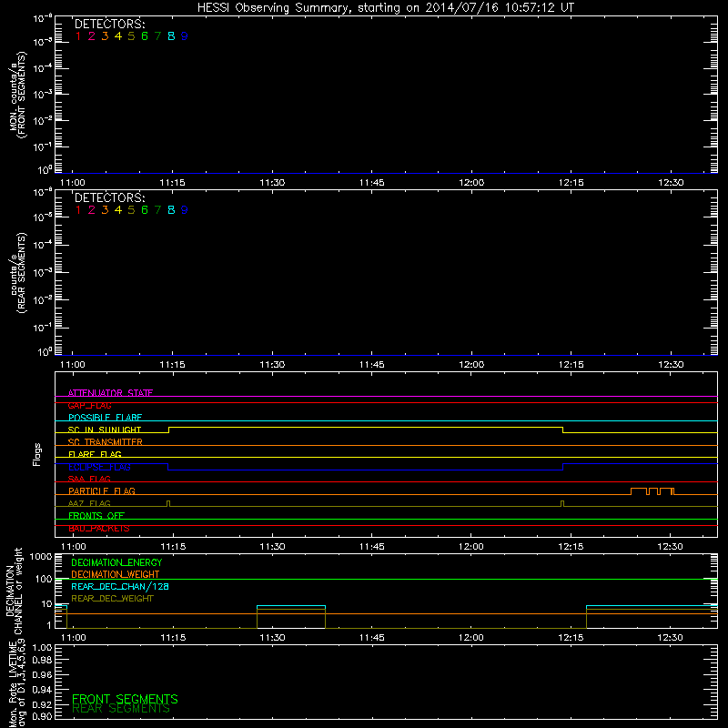Click the REAR_DEC_WEIGHT legend label
The height and width of the screenshot is (728, 728).
pos(112,599)
